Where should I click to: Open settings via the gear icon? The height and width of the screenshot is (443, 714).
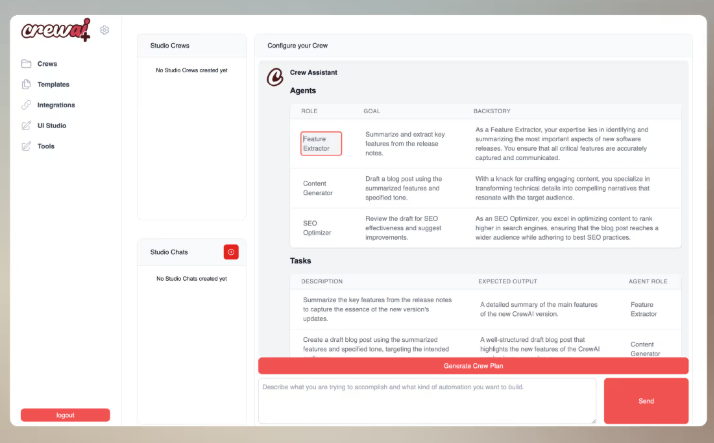point(104,30)
